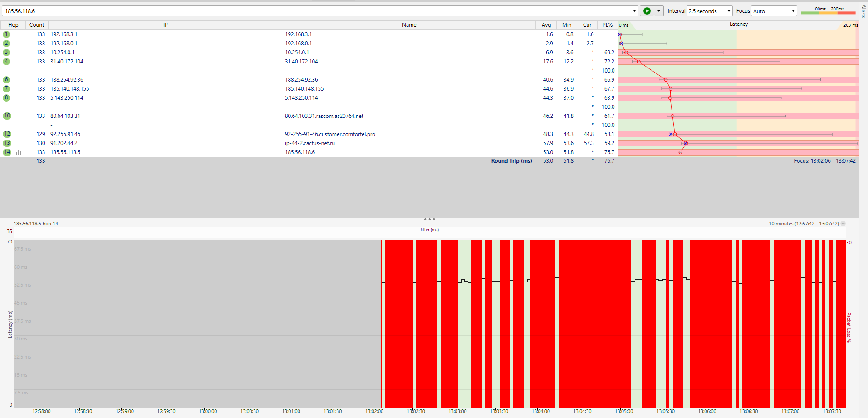This screenshot has width=868, height=418.
Task: Select IP cell 92.255.91.46 in hop 12
Action: [65, 134]
